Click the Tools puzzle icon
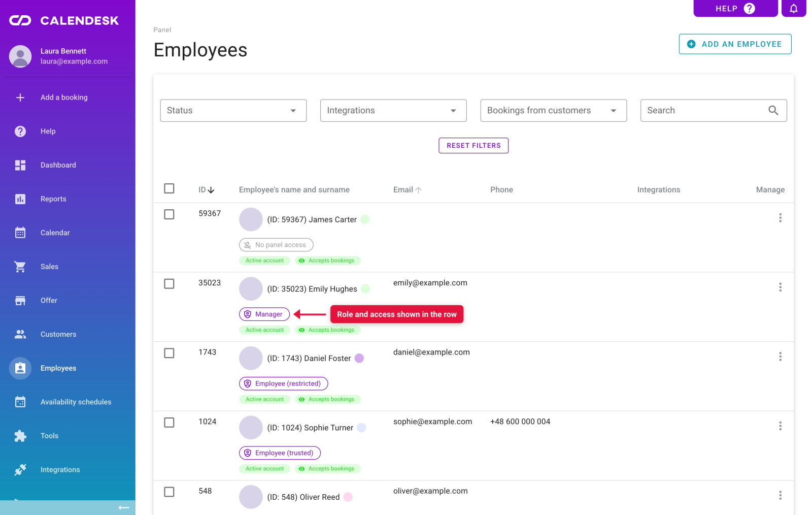This screenshot has width=812, height=515. pyautogui.click(x=20, y=436)
